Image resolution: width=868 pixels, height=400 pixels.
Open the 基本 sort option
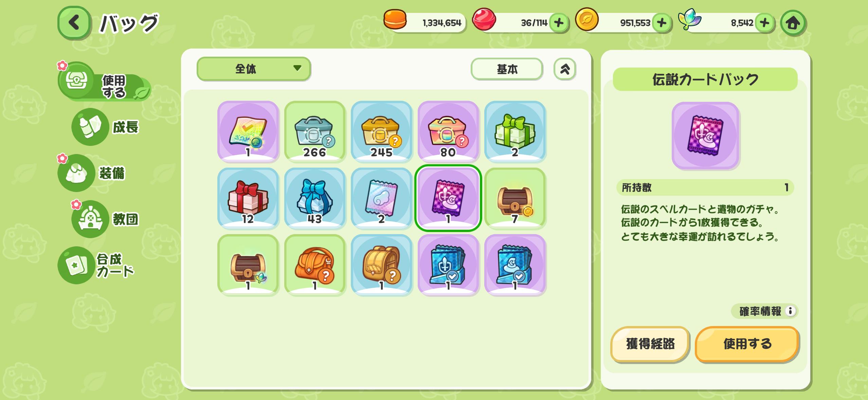point(507,69)
